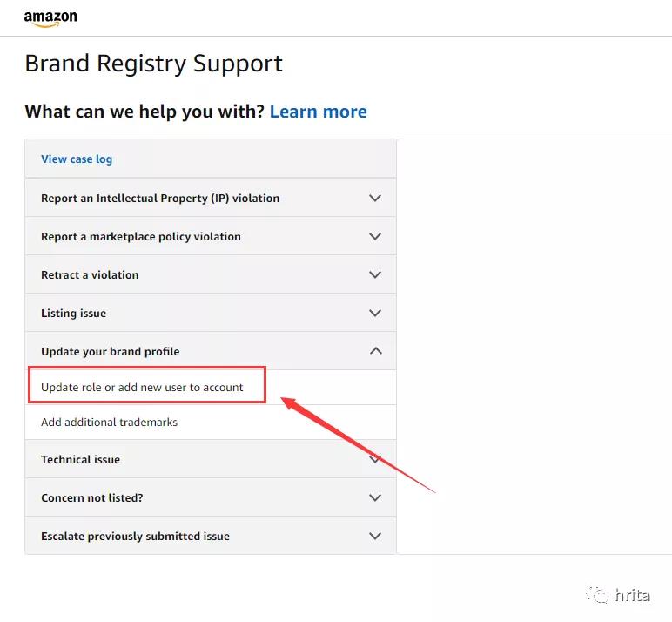Image resolution: width=672 pixels, height=622 pixels.
Task: Expand the Listing issue chevron
Action: point(375,314)
